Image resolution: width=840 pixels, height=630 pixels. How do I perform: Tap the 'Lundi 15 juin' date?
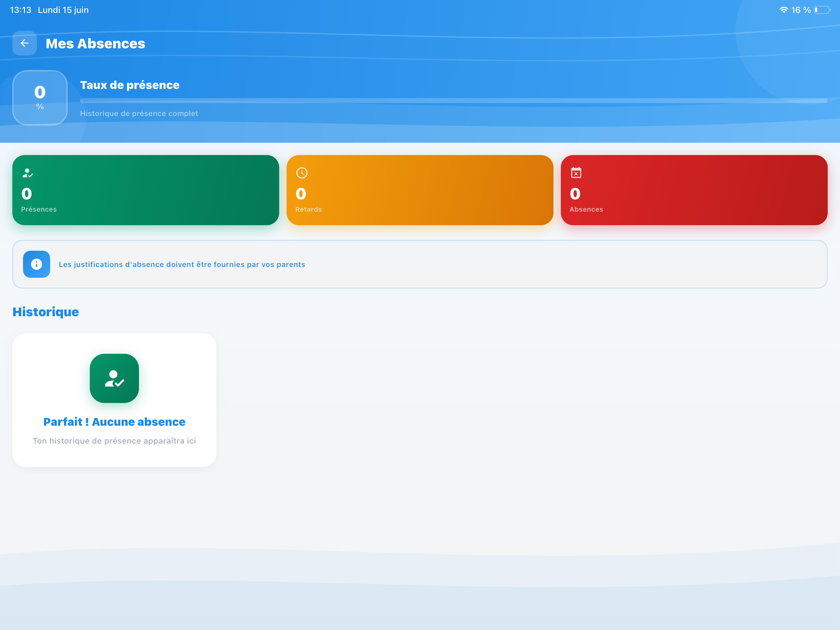[63, 10]
